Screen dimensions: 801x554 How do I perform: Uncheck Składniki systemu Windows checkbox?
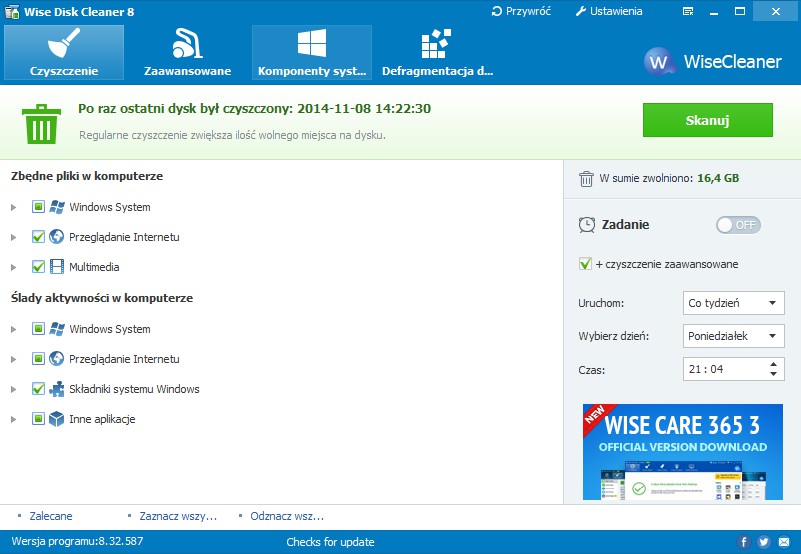[x=38, y=389]
